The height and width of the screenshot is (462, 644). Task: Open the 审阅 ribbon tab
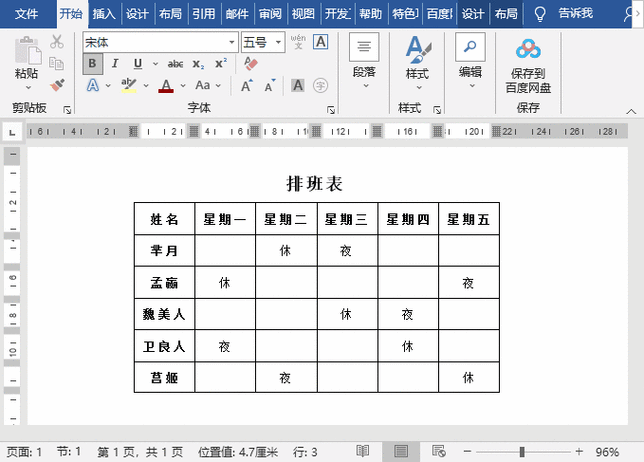click(270, 14)
